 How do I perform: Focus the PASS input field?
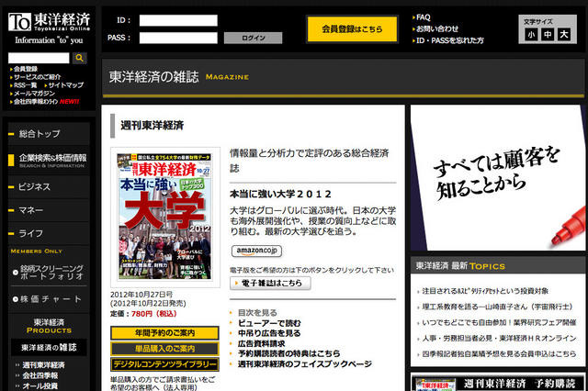pos(178,38)
